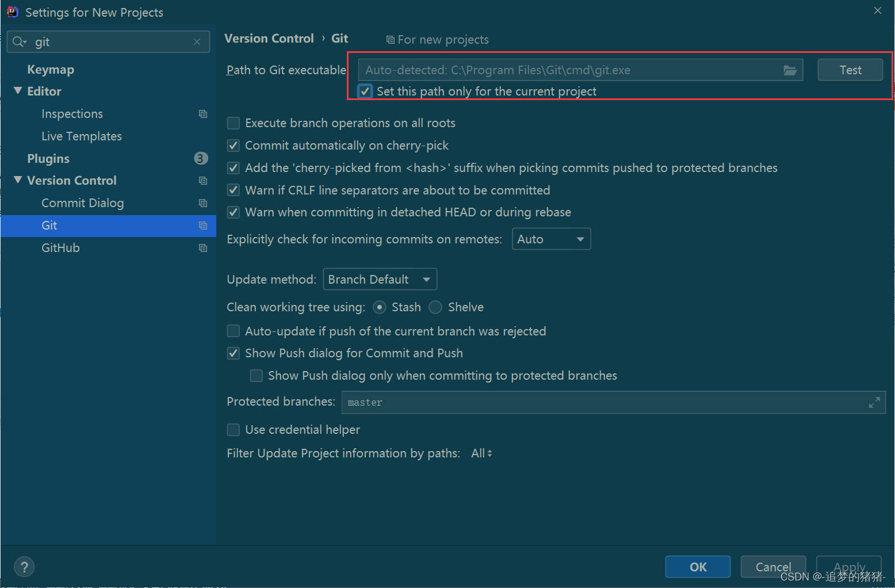Toggle Warn when committing in detached HEAD
Screen dimensions: 895x588
(233, 212)
